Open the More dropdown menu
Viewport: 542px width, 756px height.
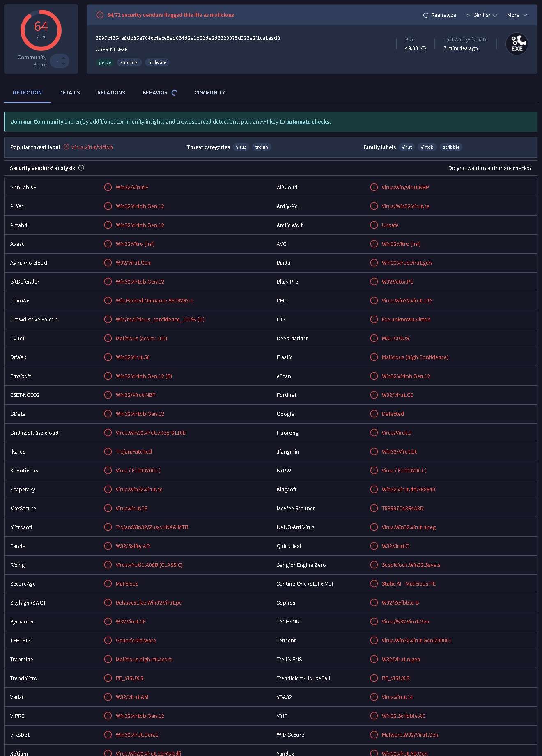tap(517, 15)
